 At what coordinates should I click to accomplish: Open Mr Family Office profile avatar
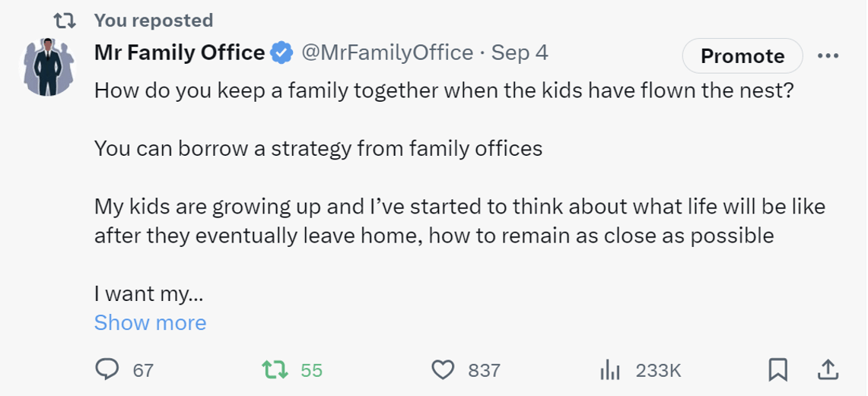[48, 67]
